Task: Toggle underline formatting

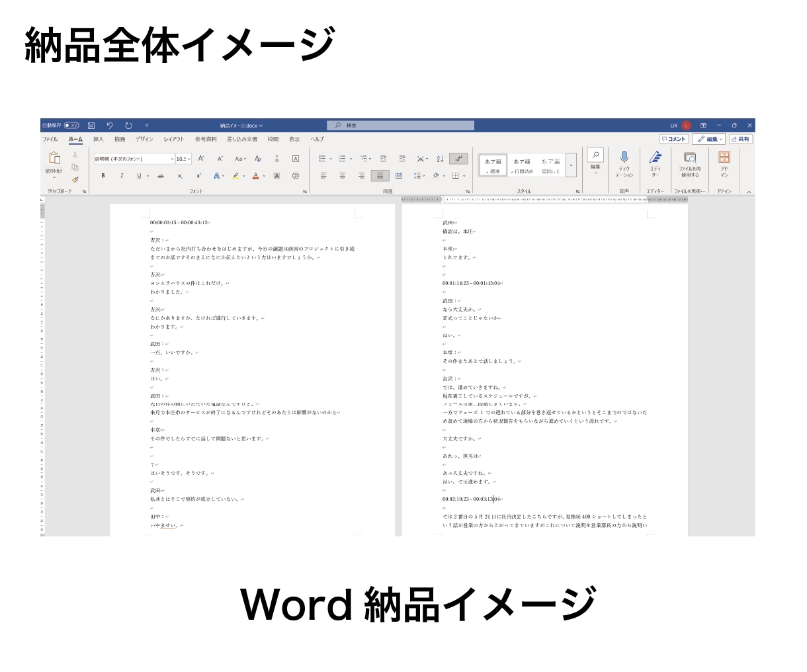Action: (139, 176)
